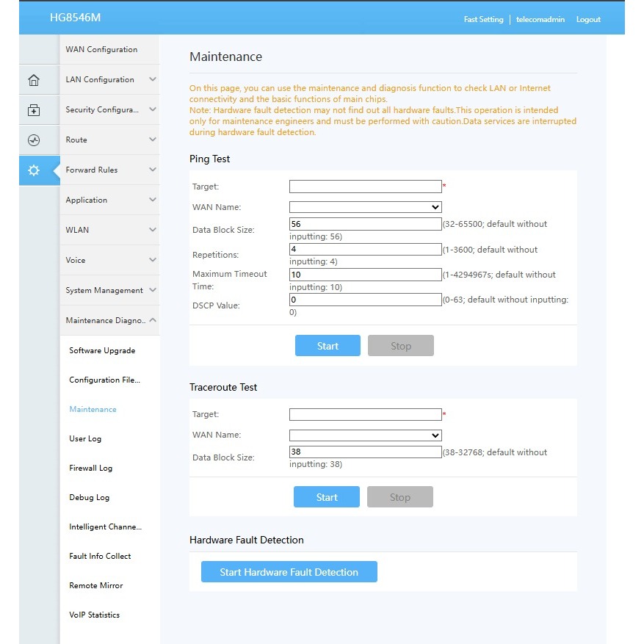Open the Traceroute WAN Name dropdown
The width and height of the screenshot is (644, 644).
(365, 435)
